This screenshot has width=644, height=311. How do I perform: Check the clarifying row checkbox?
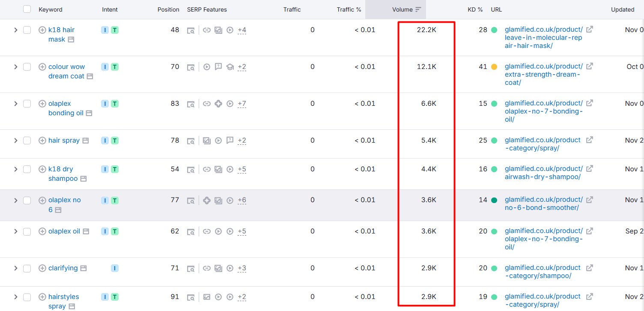coord(27,268)
